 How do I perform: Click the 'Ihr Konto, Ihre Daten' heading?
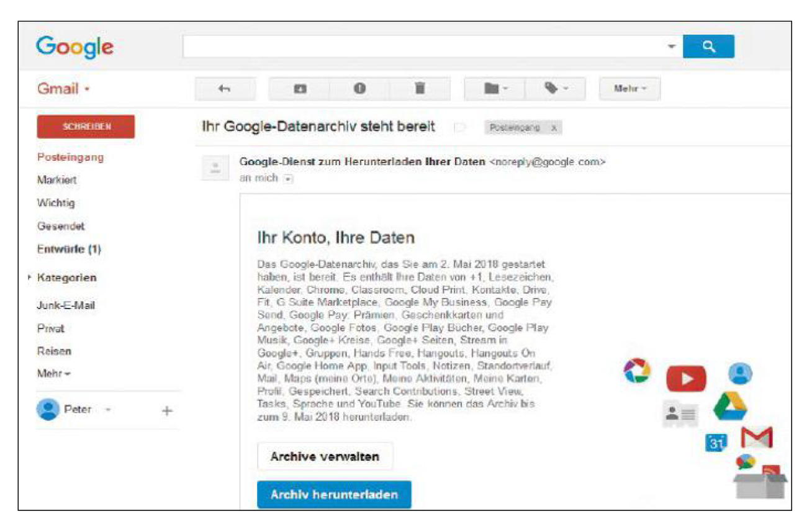click(336, 237)
